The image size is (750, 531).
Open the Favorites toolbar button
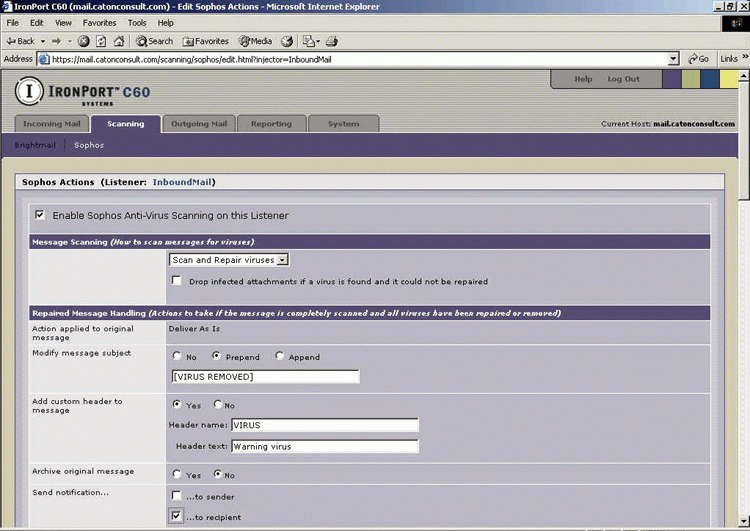(x=206, y=41)
